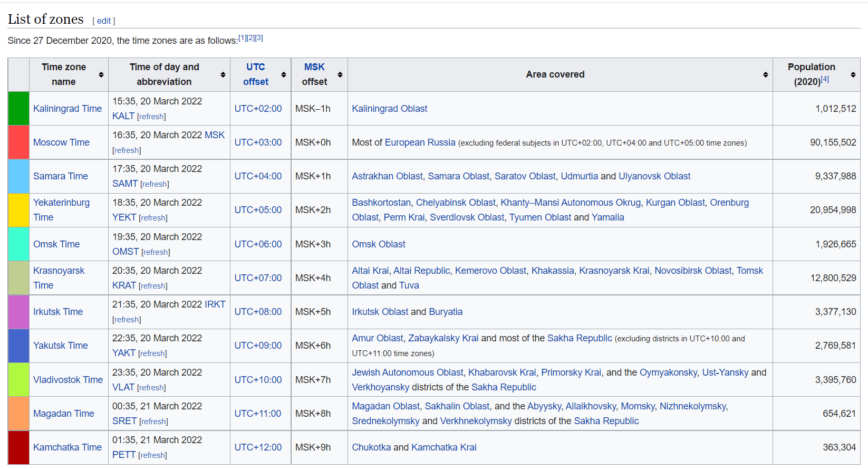This screenshot has height=469, width=868.
Task: Open edit link for List of zones
Action: pos(104,21)
